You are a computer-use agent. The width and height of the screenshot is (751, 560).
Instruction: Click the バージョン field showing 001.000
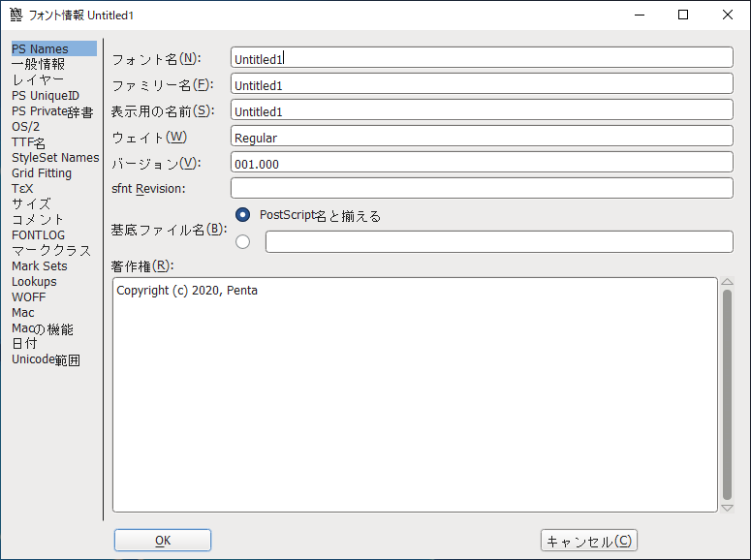tap(482, 162)
